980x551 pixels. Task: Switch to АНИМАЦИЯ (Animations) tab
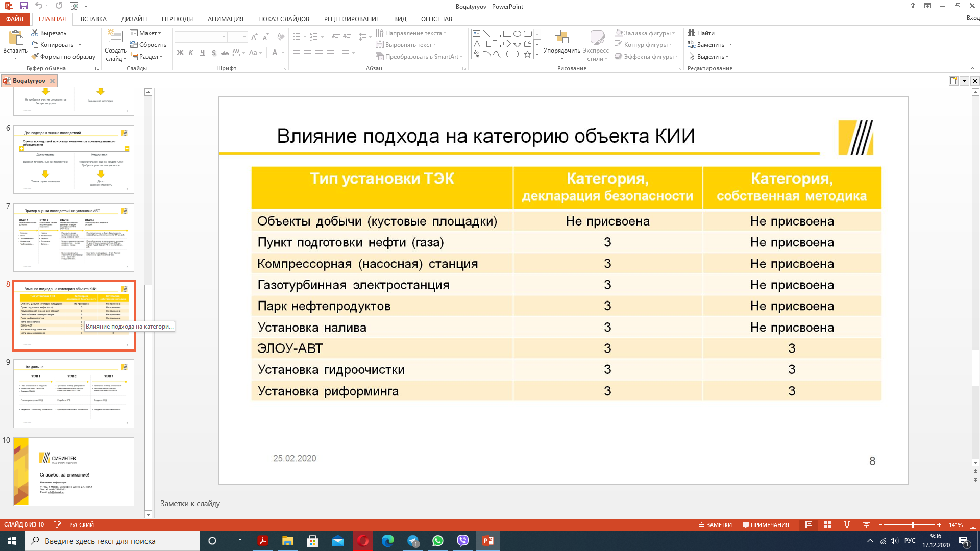coord(225,19)
